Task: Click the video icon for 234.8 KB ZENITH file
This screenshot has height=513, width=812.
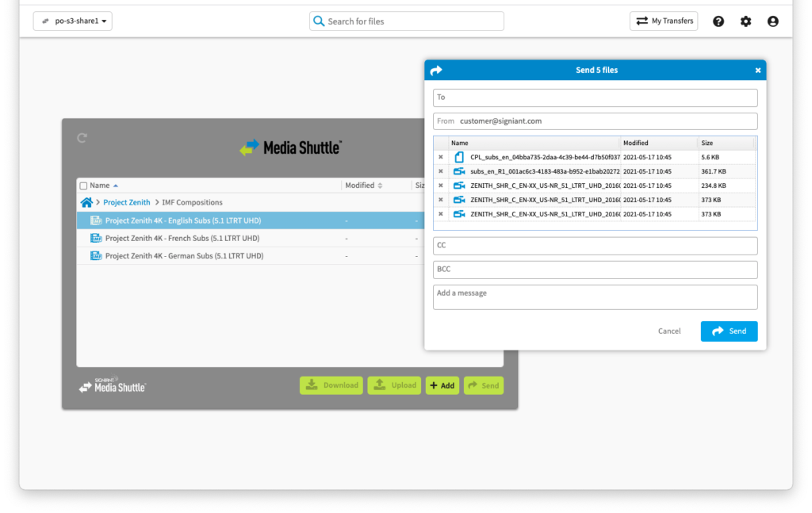Action: click(x=459, y=186)
